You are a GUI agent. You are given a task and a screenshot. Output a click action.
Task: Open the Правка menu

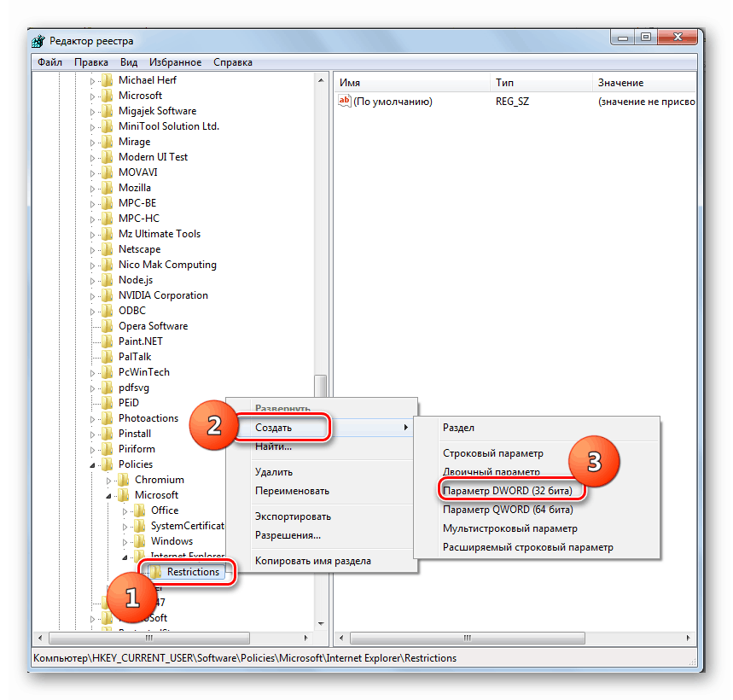coord(91,62)
